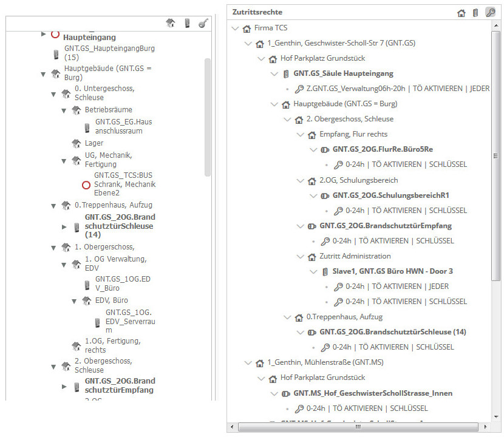The width and height of the screenshot is (504, 437).
Task: Click the door icon in the left panel toolbar
Action: [x=187, y=23]
